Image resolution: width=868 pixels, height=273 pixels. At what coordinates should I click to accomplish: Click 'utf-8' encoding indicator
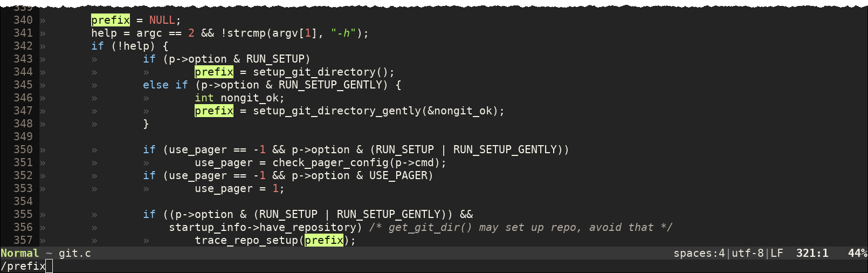point(748,253)
